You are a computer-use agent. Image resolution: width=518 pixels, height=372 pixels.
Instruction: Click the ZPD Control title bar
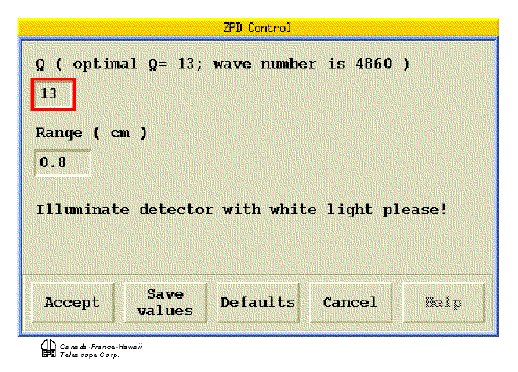pos(258,27)
